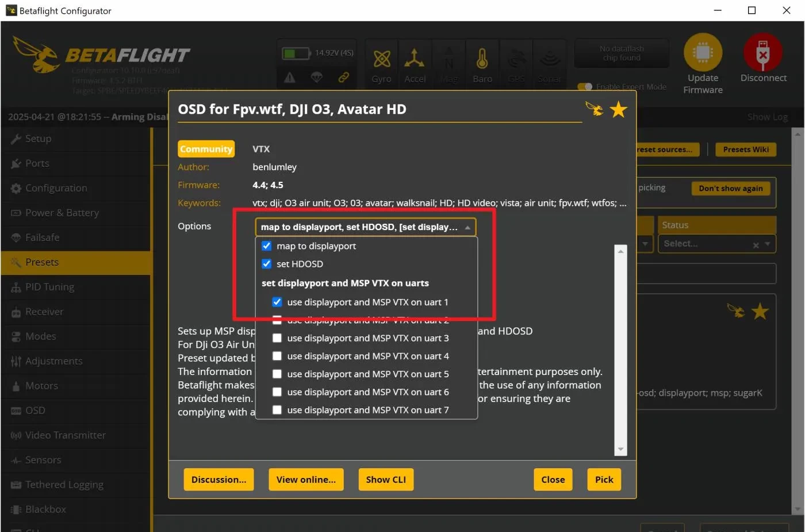805x532 pixels.
Task: Click the official Betaflight bee icon in dialog header
Action: coord(594,108)
